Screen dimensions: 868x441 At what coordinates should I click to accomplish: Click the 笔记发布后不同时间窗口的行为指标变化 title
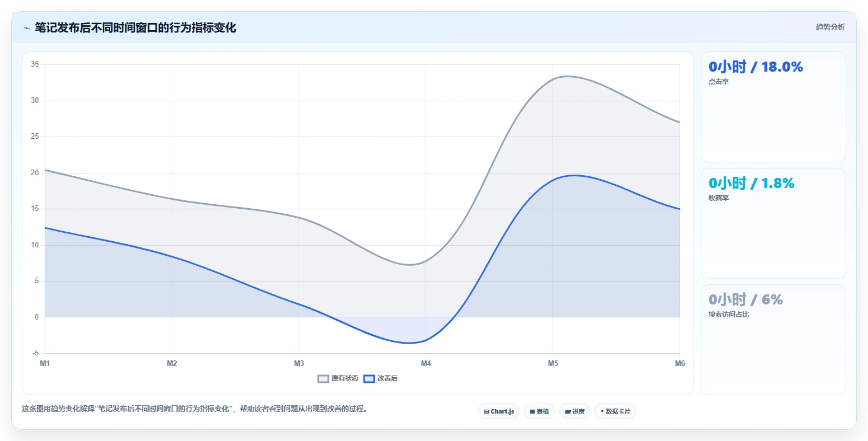135,27
